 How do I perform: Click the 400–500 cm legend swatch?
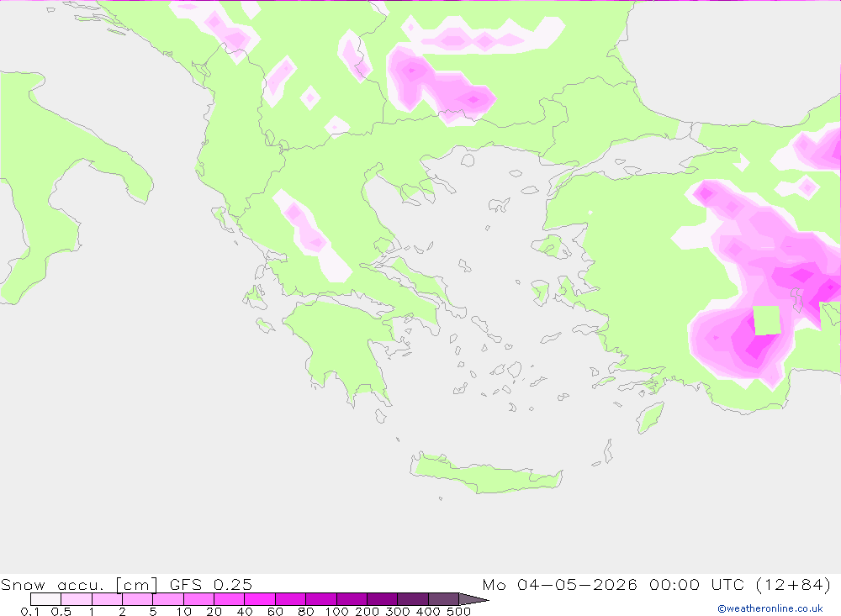443,599
